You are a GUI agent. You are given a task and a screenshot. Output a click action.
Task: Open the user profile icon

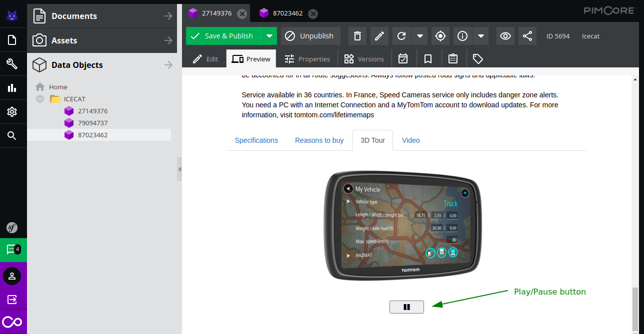tap(12, 276)
